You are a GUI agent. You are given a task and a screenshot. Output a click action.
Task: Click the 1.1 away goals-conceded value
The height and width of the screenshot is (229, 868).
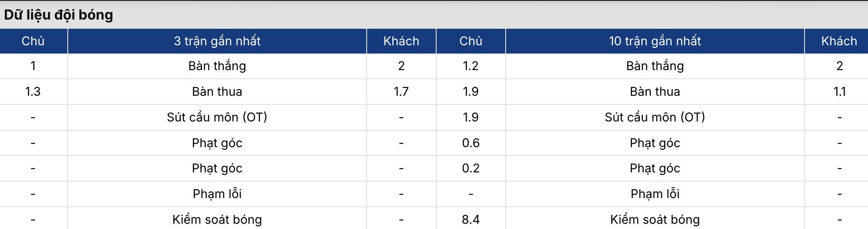839,92
